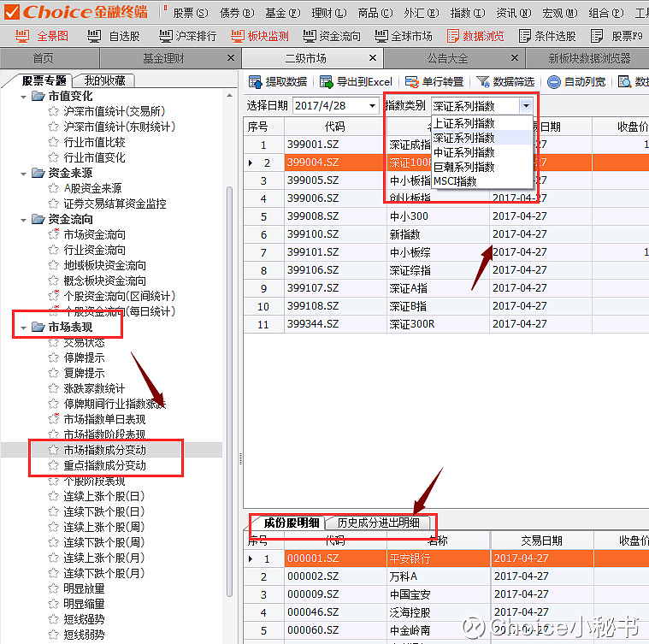Star 行业市值比较 as favorite
The width and height of the screenshot is (649, 644).
pyautogui.click(x=53, y=142)
